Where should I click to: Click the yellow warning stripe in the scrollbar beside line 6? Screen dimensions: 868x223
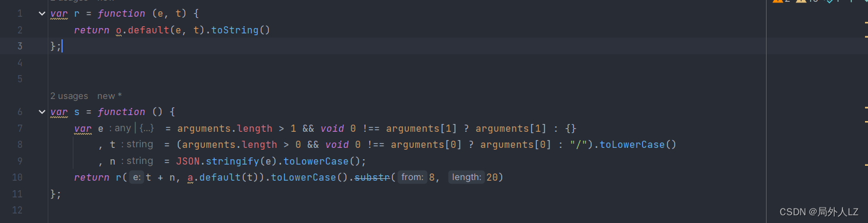pyautogui.click(x=866, y=107)
